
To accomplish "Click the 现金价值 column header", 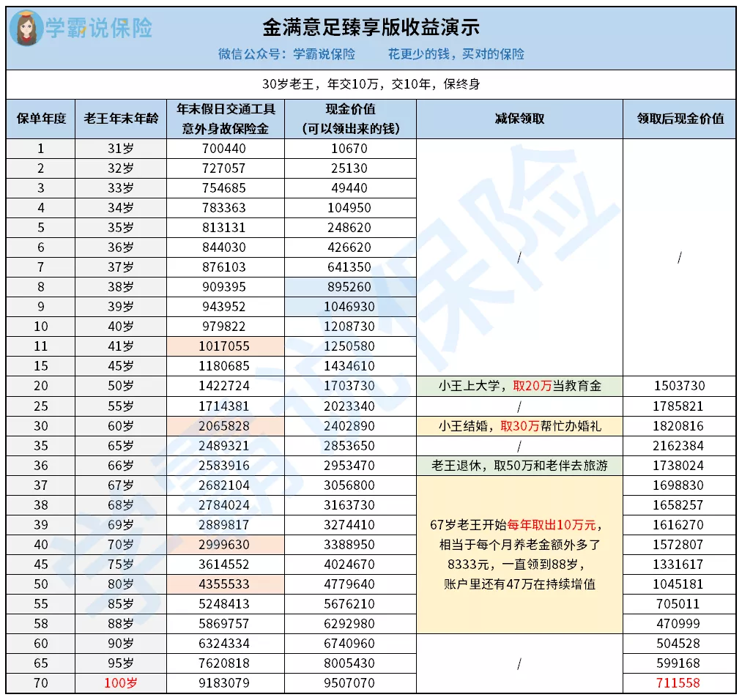I will pos(351,119).
